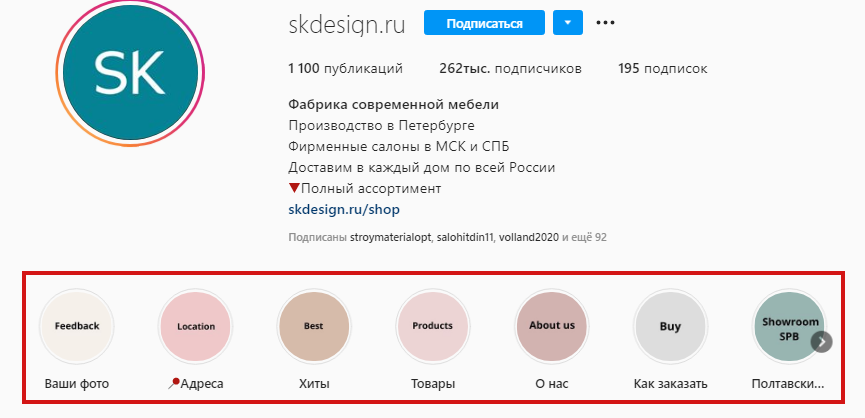
Task: Click the blue Подписаться button
Action: 483,22
